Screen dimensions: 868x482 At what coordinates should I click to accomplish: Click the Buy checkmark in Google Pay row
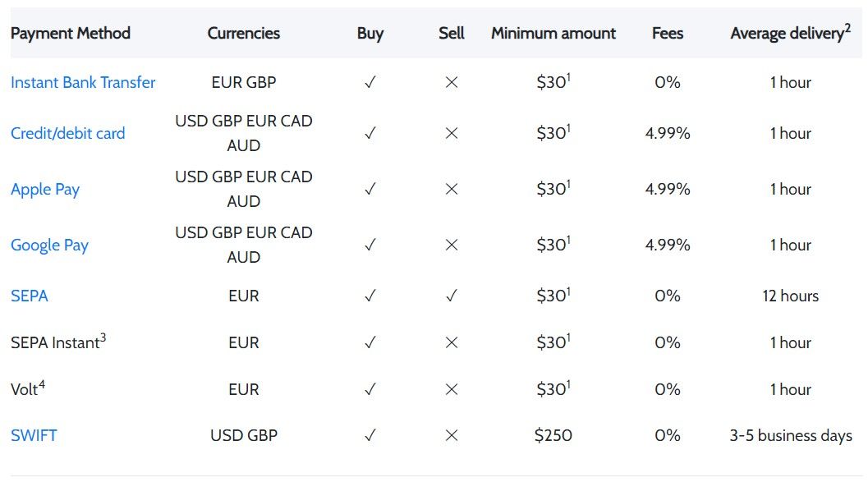[x=370, y=245]
